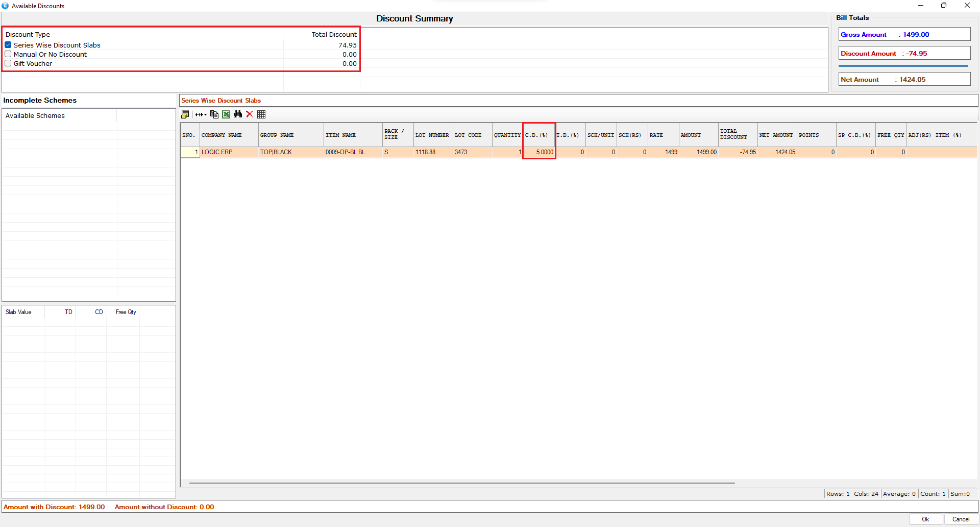
Task: Click the binoculars find icon
Action: [x=238, y=114]
